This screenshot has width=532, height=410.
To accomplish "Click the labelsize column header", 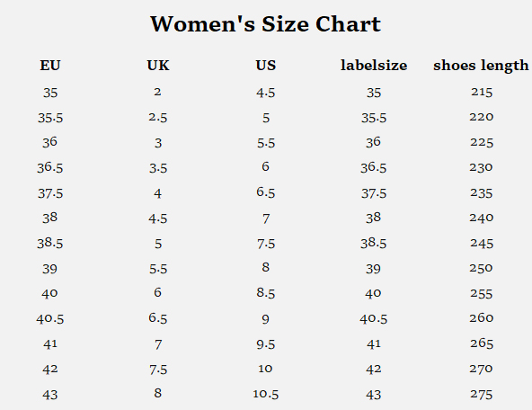I will [374, 65].
